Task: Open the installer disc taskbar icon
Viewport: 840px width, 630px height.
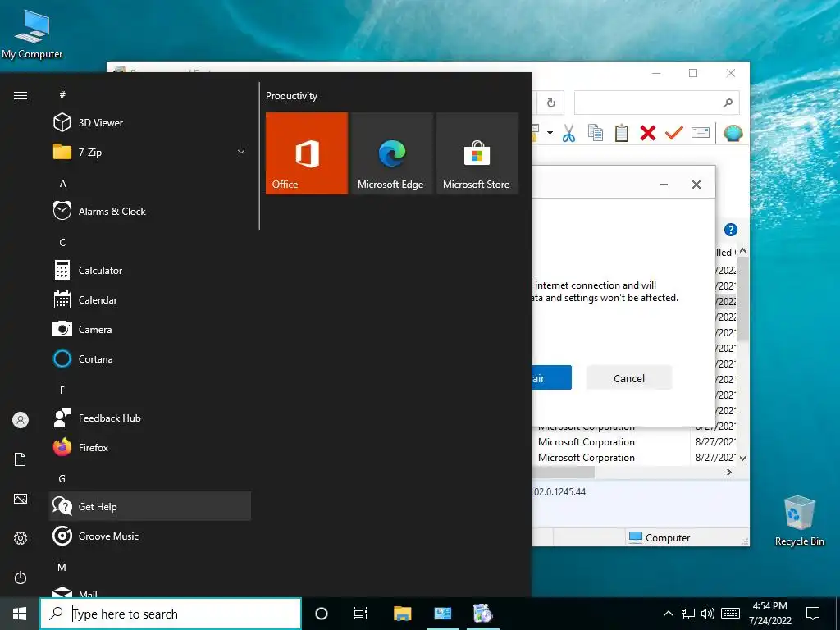Action: (x=482, y=614)
